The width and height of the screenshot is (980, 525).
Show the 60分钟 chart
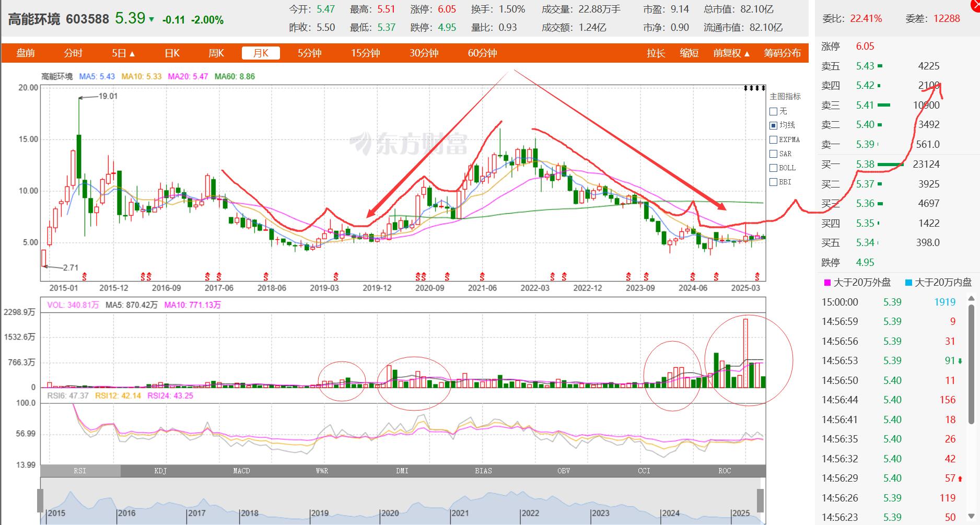point(482,53)
